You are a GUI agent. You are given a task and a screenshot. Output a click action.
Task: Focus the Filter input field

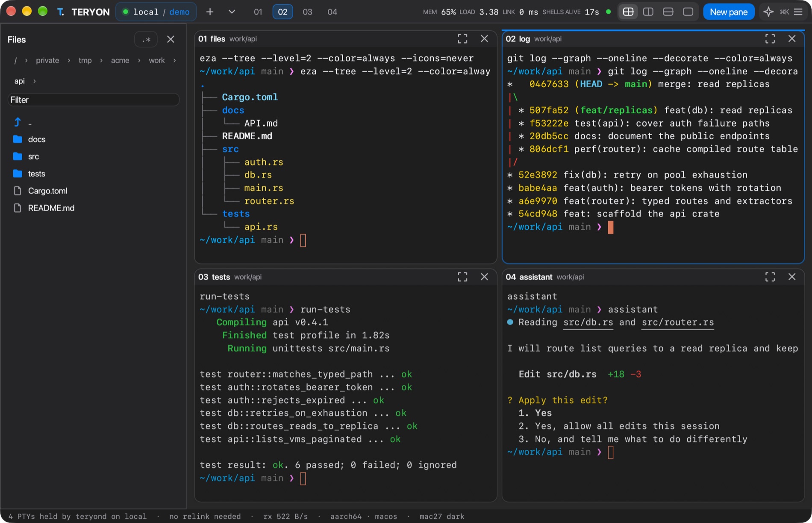(x=93, y=100)
